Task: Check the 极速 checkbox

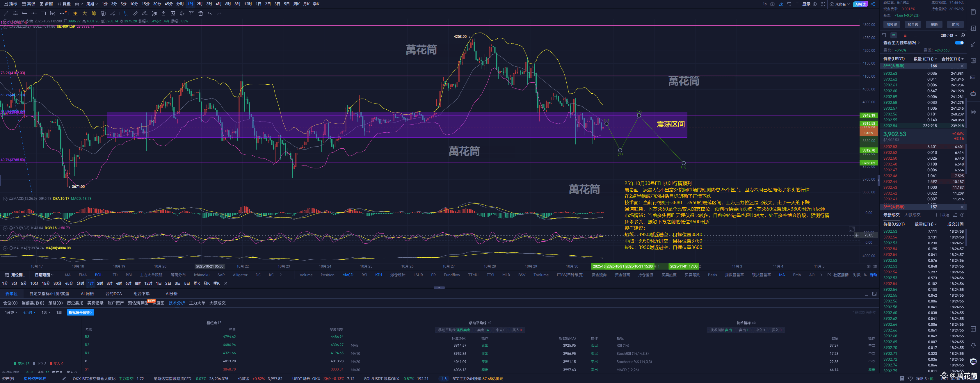Action: point(938,215)
